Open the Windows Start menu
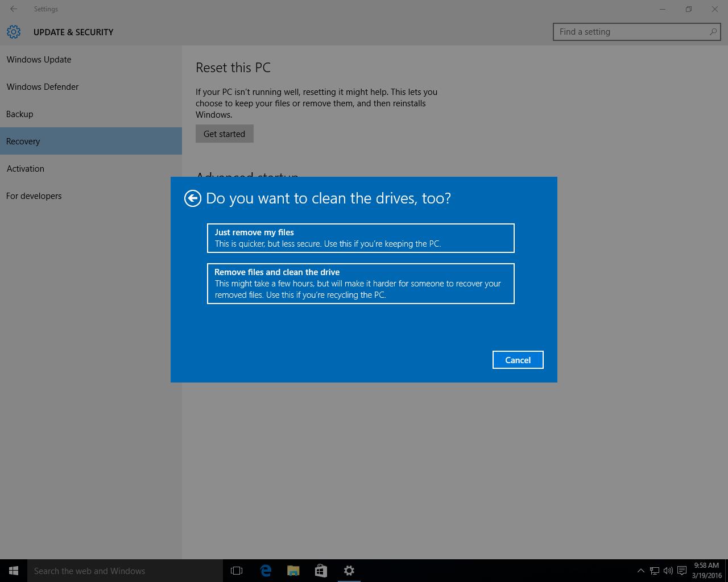The height and width of the screenshot is (582, 728). 14,571
